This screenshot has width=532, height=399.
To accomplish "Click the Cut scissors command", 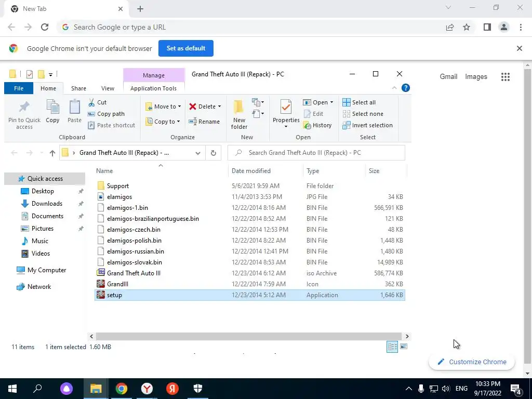I will (97, 102).
